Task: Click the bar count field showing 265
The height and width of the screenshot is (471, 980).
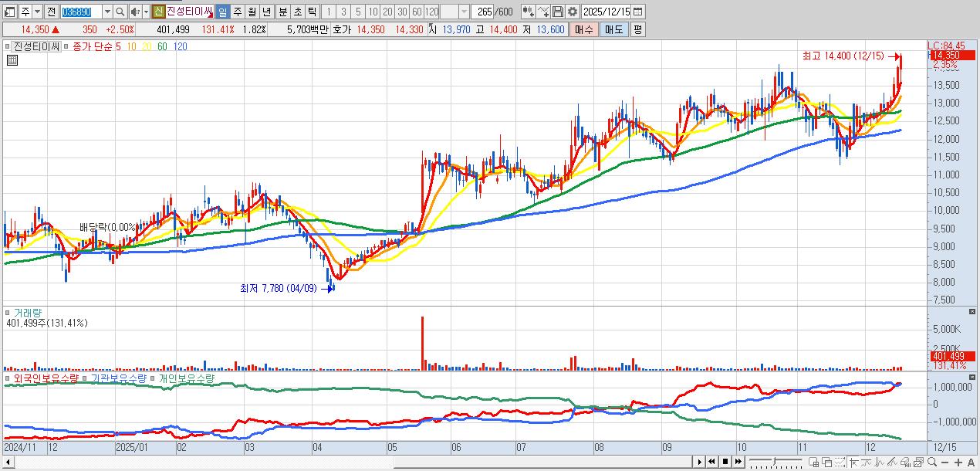Action: (x=482, y=12)
